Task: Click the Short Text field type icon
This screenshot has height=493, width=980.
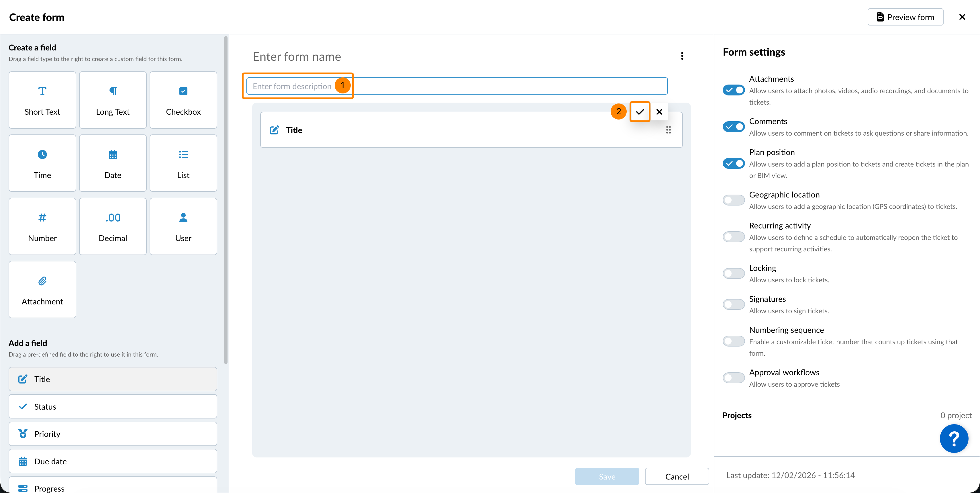Action: [x=42, y=91]
